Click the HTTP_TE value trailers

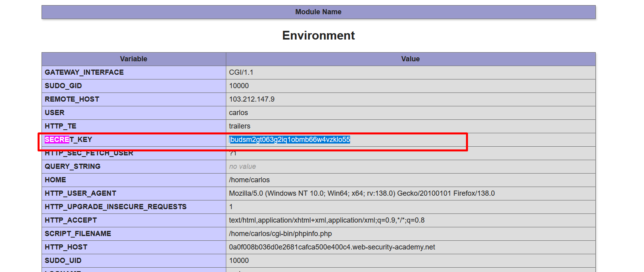[239, 126]
